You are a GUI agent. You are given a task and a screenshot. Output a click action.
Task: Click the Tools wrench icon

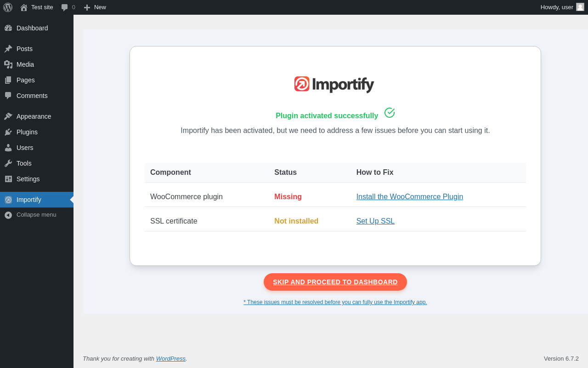(8, 163)
